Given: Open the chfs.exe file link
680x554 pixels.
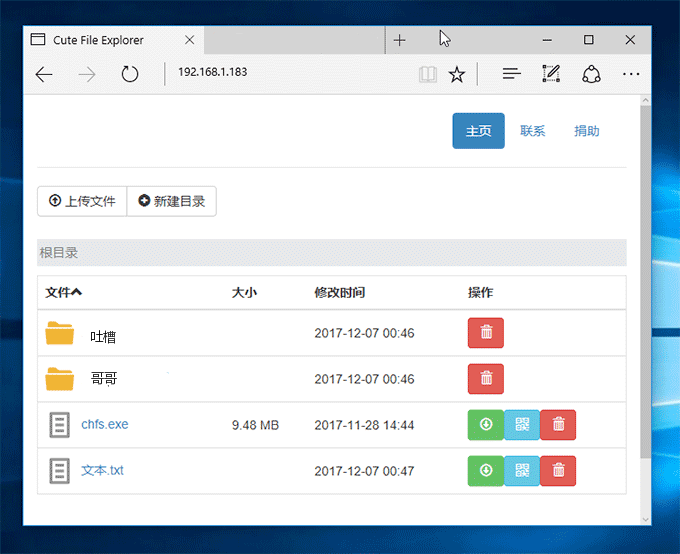Looking at the screenshot, I should [105, 424].
